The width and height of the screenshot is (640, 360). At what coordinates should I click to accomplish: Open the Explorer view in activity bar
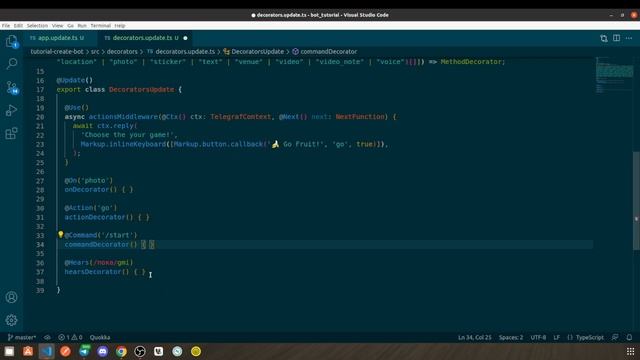pos(11,41)
